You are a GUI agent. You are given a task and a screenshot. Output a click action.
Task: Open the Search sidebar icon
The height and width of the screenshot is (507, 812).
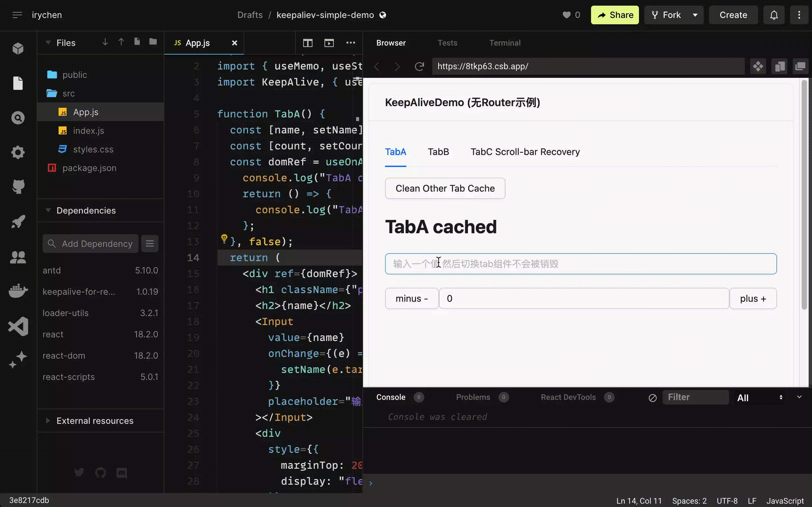click(18, 118)
